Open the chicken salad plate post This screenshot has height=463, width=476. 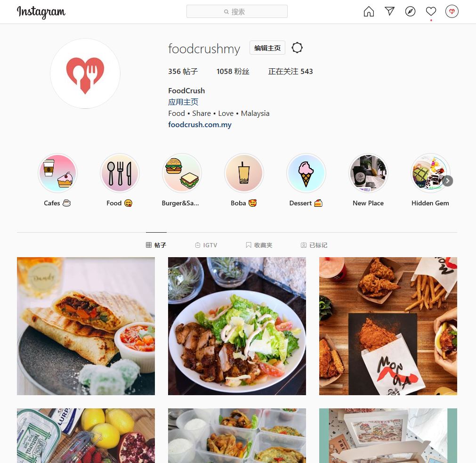[237, 326]
